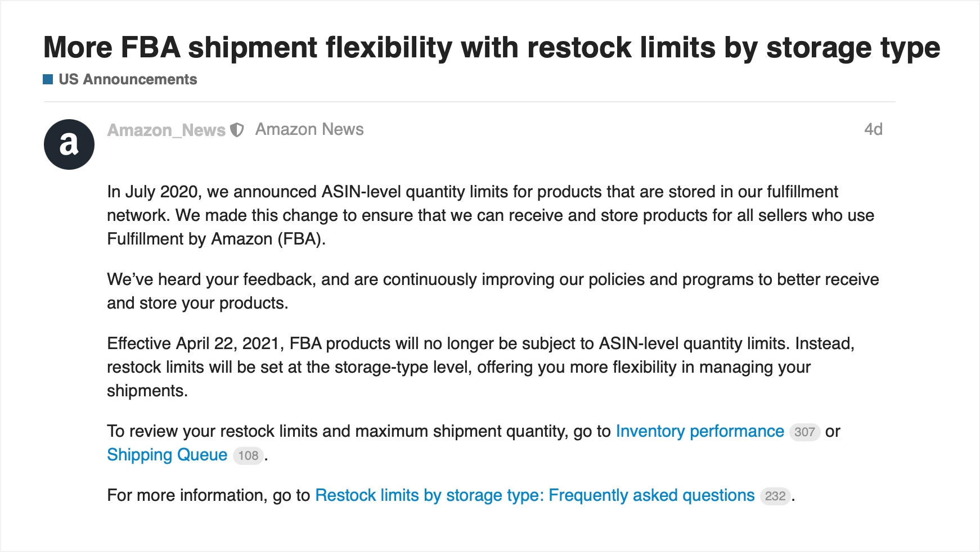Viewport: 980px width, 552px height.
Task: Open the Amazon_News username profile
Action: (x=167, y=130)
